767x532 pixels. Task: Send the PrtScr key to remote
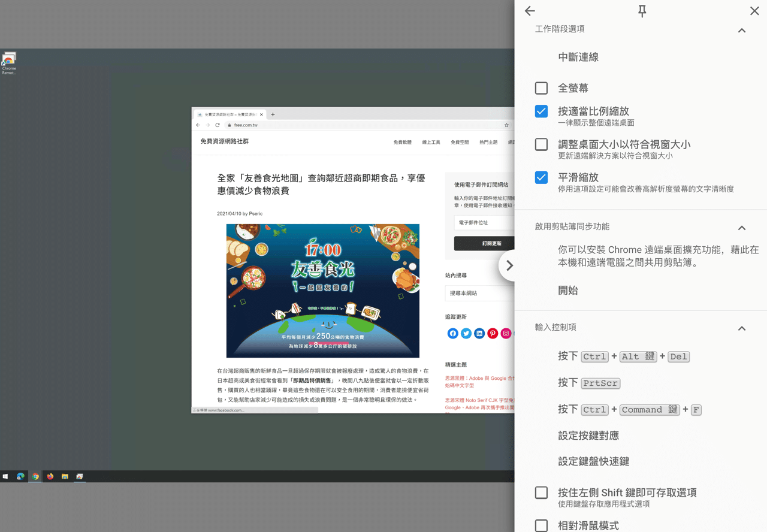click(x=589, y=383)
